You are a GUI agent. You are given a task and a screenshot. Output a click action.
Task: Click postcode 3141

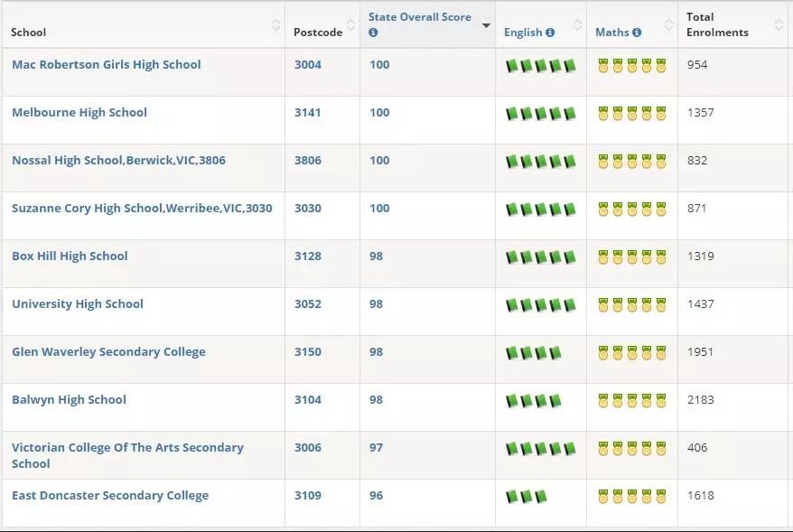[x=308, y=112]
